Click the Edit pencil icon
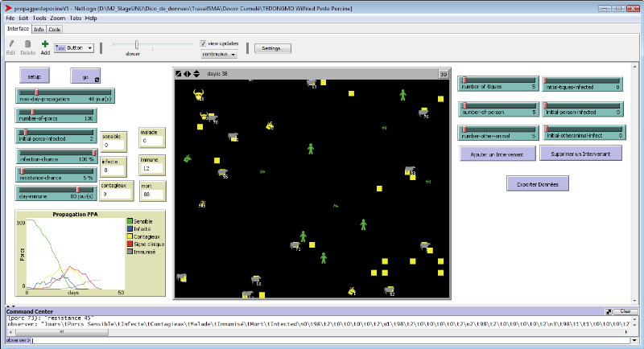 [x=10, y=44]
